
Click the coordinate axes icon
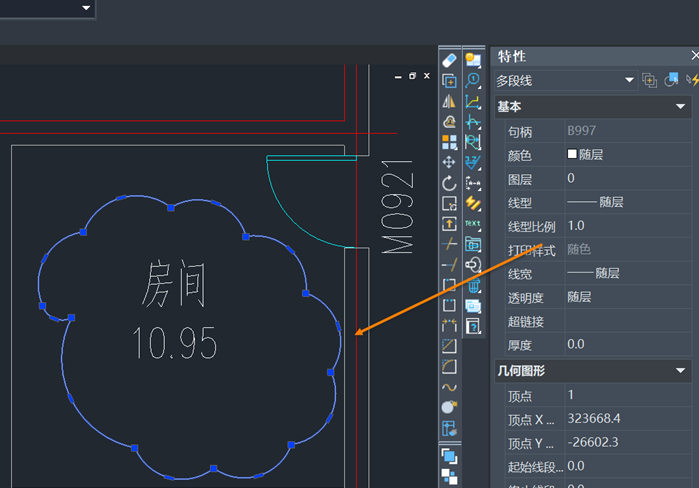(473, 102)
